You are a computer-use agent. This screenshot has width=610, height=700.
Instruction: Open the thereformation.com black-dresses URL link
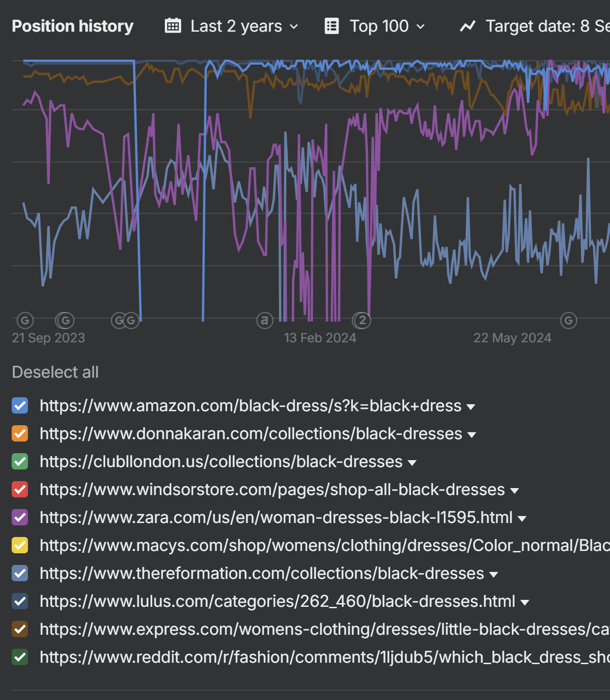tap(262, 573)
